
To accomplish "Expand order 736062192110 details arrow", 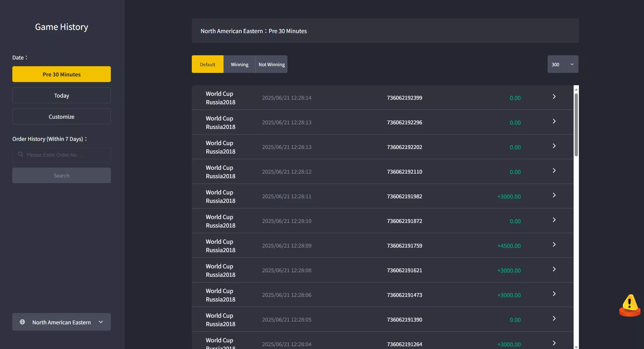I will 554,170.
